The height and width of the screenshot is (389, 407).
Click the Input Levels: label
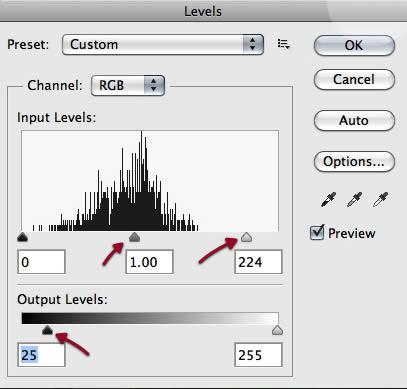coord(56,118)
